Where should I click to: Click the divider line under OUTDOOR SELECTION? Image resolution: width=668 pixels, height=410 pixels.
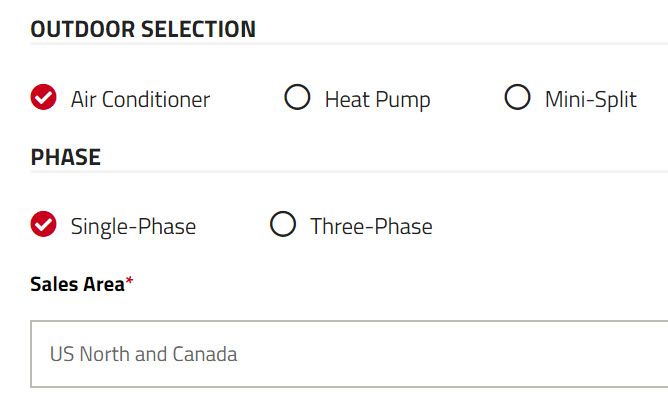(349, 43)
